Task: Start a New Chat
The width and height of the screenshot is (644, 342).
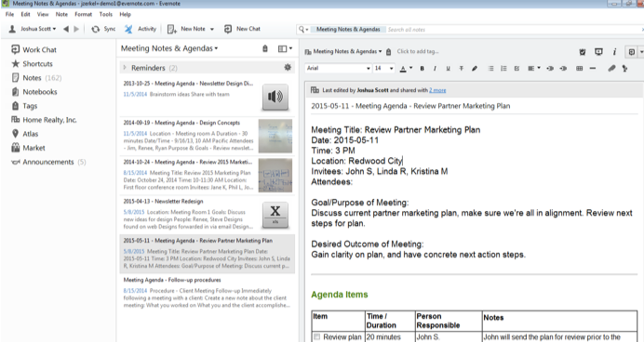Action: click(242, 29)
